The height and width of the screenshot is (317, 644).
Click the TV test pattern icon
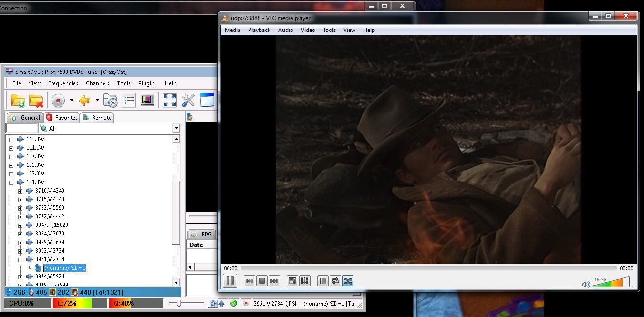pyautogui.click(x=147, y=101)
